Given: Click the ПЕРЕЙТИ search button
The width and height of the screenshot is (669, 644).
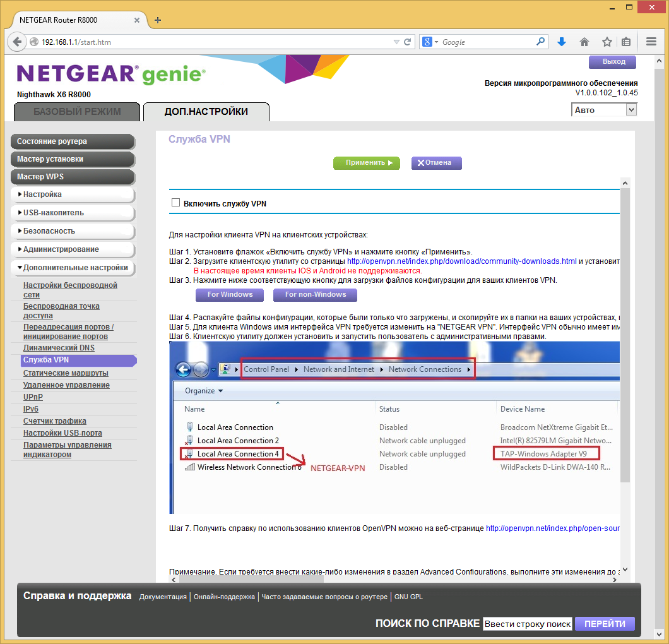Looking at the screenshot, I should pos(605,624).
